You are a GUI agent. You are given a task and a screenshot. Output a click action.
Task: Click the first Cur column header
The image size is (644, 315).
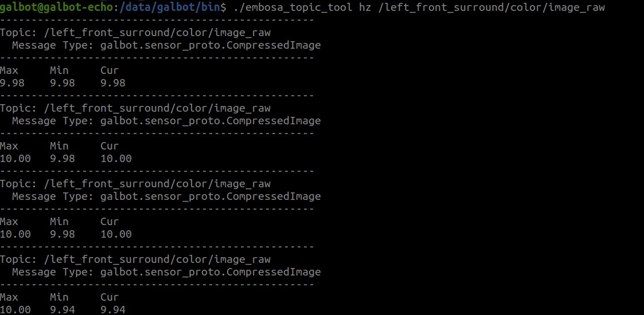[110, 70]
